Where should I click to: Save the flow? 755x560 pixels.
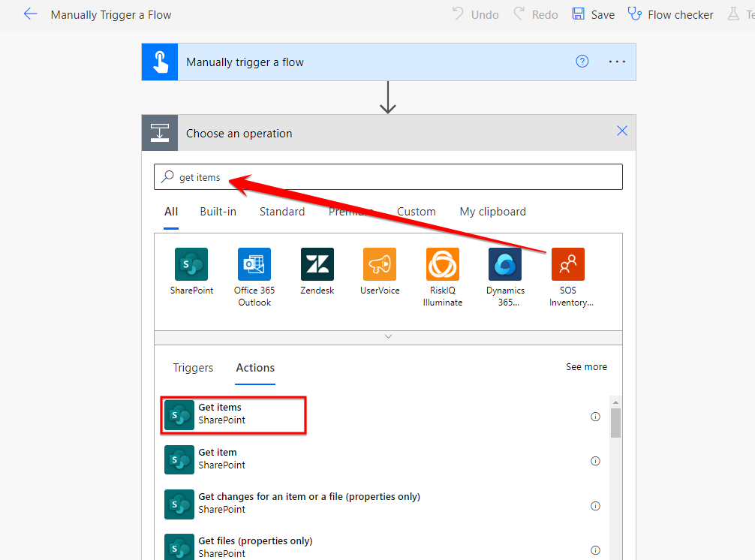click(594, 14)
